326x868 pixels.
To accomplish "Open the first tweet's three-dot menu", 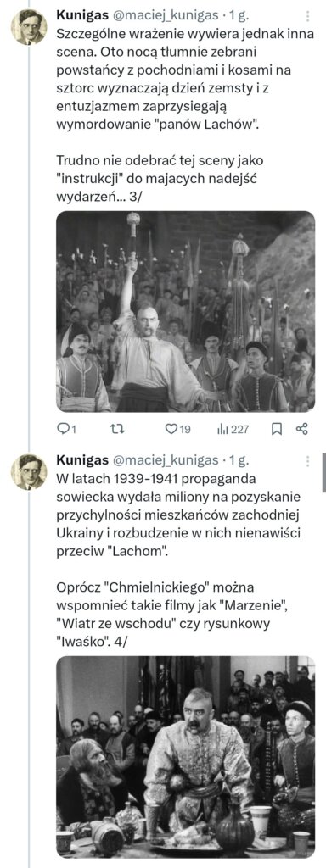I will point(307,16).
